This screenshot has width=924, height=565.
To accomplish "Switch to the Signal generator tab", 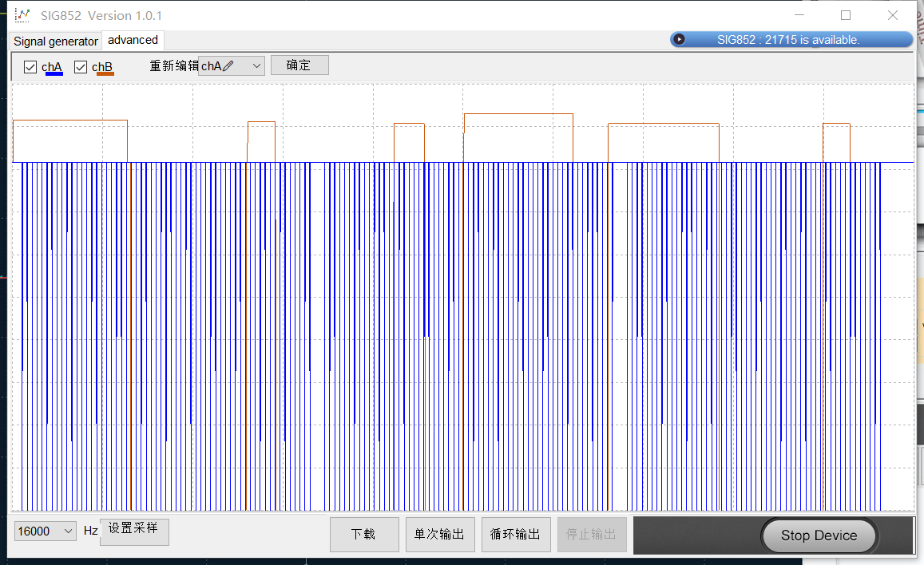I will coord(56,41).
